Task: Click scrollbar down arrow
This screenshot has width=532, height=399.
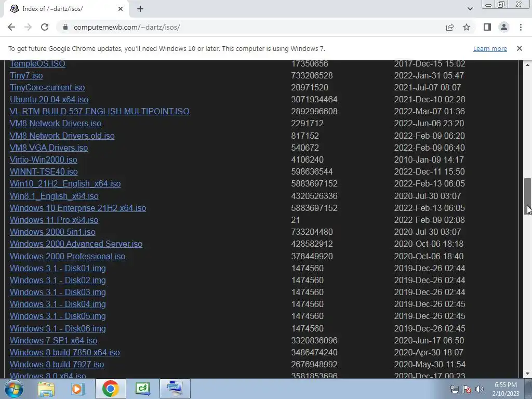Action: (x=528, y=374)
